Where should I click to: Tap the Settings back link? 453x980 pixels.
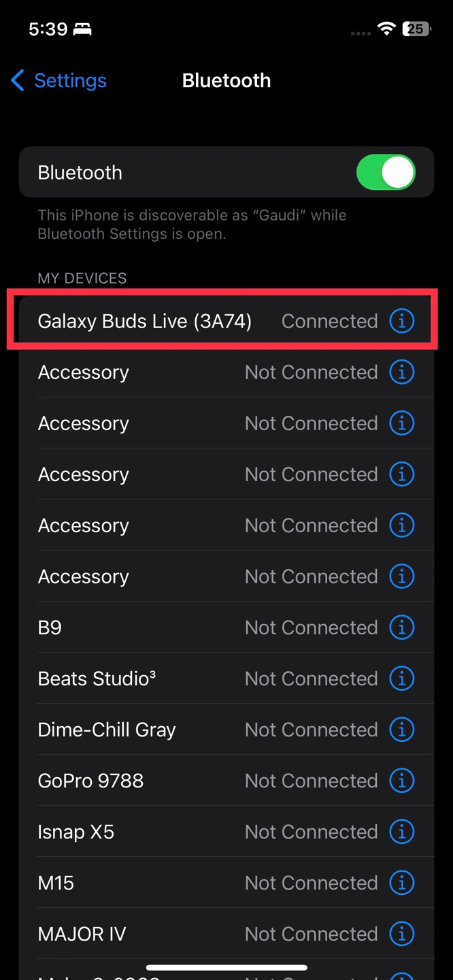69,80
